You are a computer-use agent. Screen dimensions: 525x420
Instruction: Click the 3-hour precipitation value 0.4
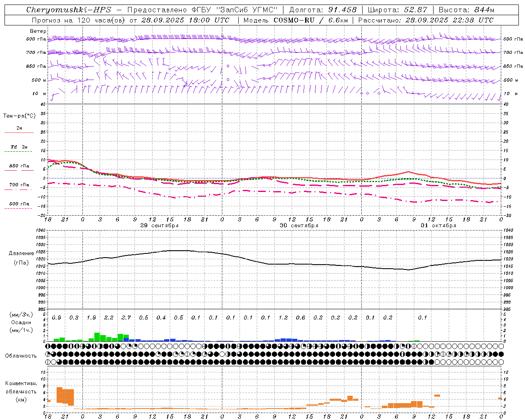tap(161, 318)
